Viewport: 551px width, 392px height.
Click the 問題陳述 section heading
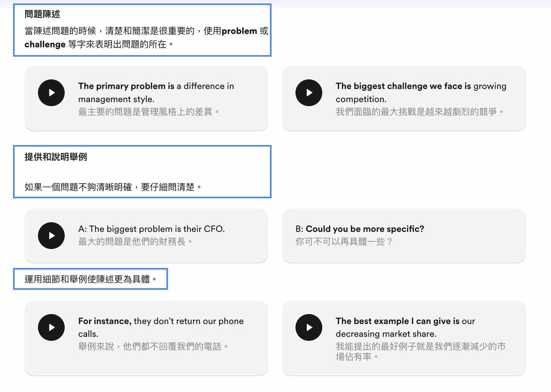click(42, 14)
